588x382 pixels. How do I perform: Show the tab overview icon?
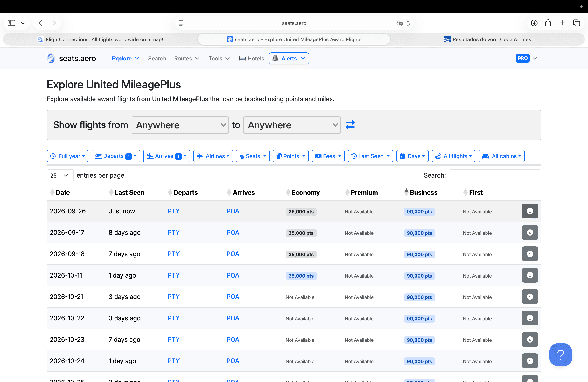[576, 23]
